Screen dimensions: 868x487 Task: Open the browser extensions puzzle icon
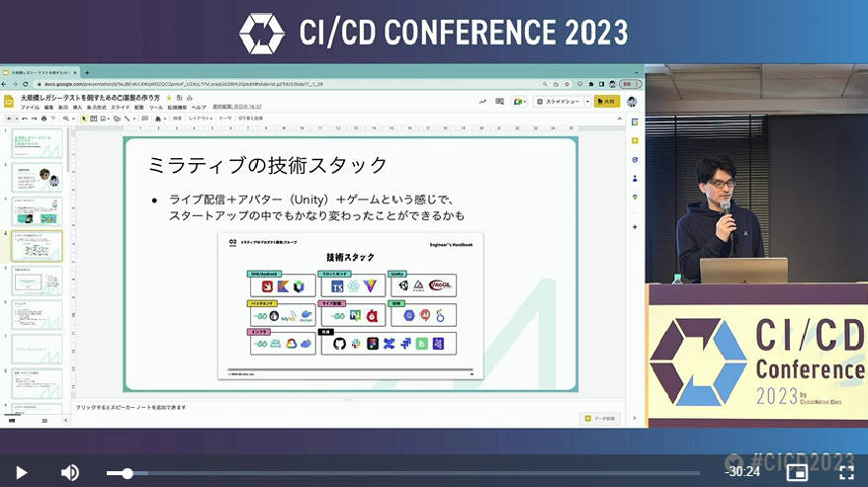click(590, 84)
